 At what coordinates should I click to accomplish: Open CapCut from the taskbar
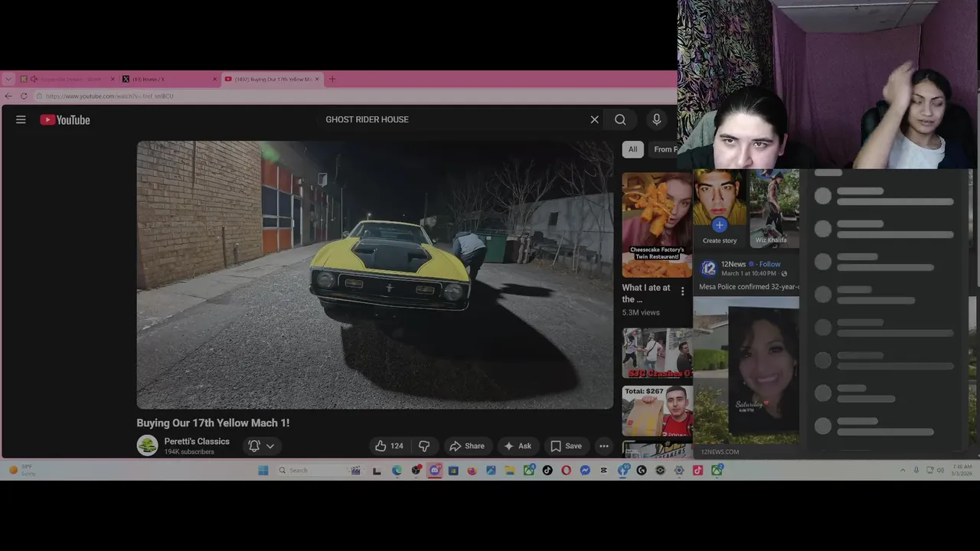[x=603, y=470]
